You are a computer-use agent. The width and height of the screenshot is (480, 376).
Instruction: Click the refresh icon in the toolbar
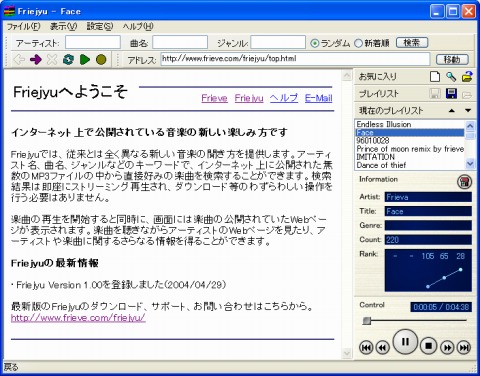pos(68,60)
